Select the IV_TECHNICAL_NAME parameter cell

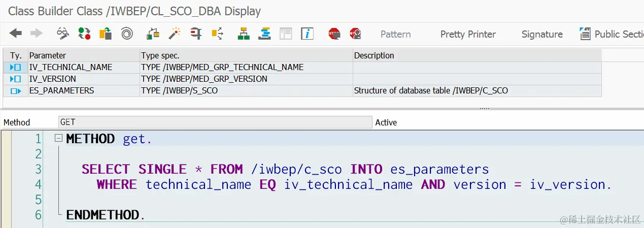[84, 67]
